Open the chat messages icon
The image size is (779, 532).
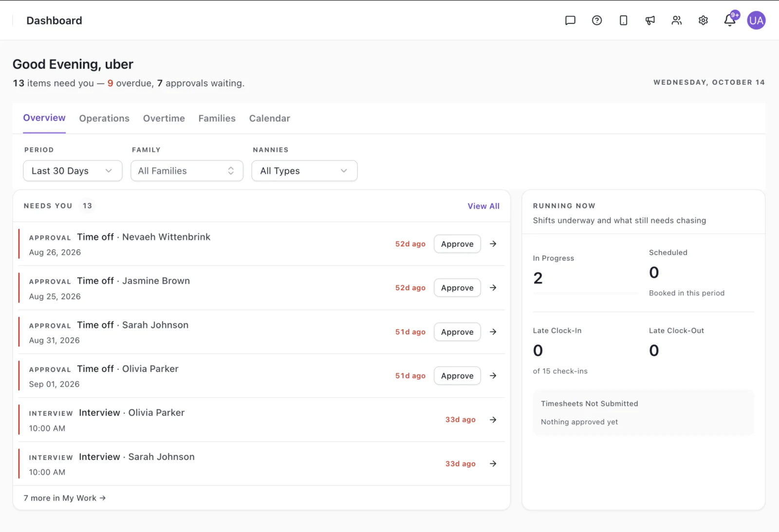tap(570, 20)
